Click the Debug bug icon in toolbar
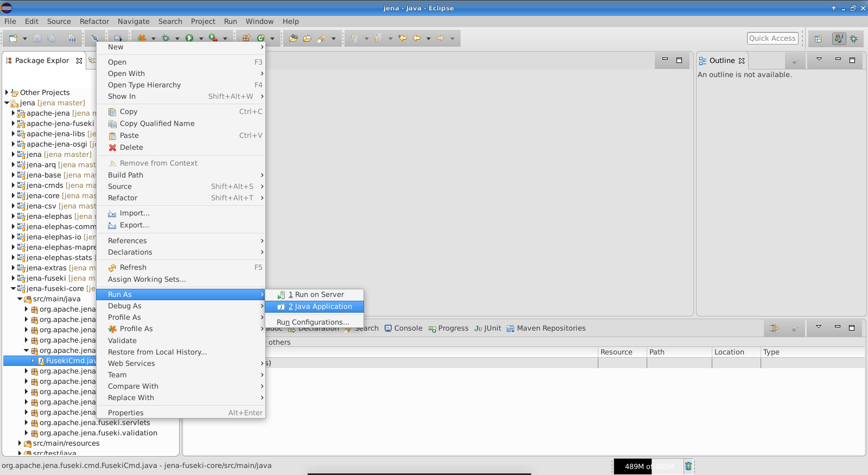This screenshot has height=475, width=868. pos(165,38)
